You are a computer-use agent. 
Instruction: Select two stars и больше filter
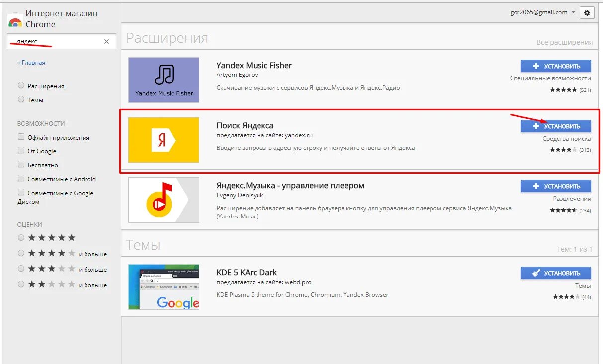(x=21, y=284)
